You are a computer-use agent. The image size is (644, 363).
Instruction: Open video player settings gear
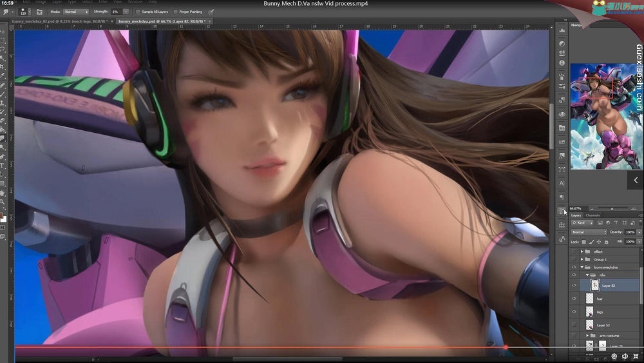coord(614,357)
